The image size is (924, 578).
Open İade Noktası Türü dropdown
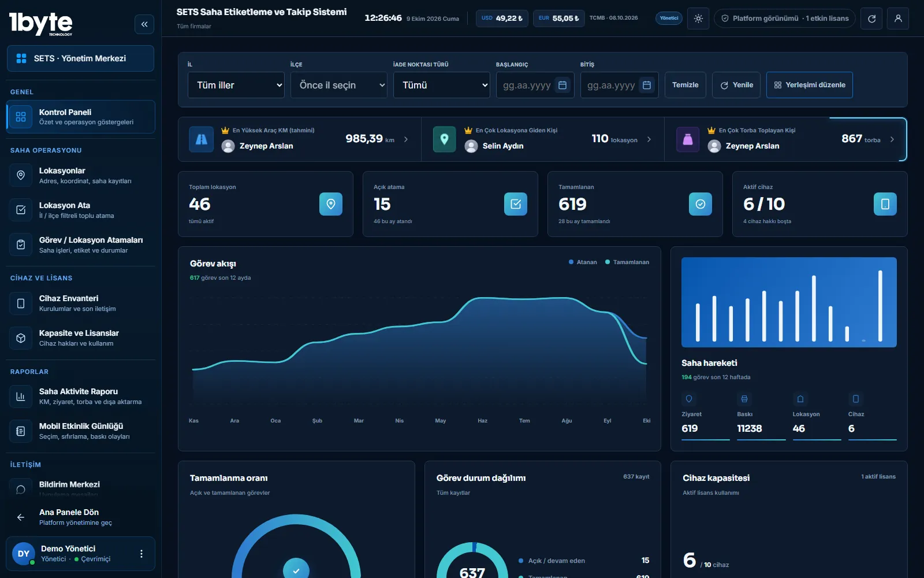click(x=442, y=85)
